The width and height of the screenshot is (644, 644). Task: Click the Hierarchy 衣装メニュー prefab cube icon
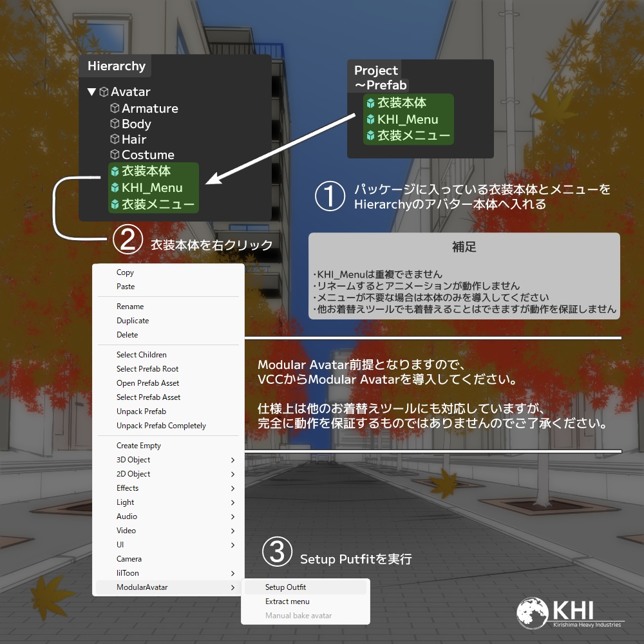pos(115,204)
